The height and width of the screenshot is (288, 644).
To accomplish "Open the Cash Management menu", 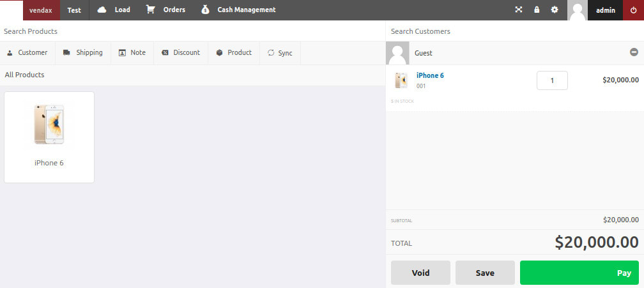I will (x=238, y=10).
